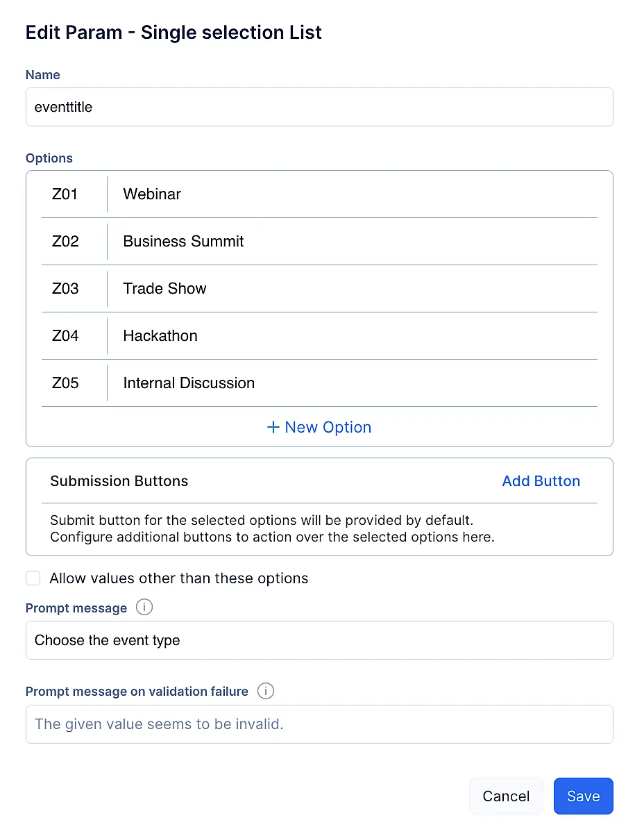Enable Allow values other than these options
644x836 pixels.
tap(33, 578)
